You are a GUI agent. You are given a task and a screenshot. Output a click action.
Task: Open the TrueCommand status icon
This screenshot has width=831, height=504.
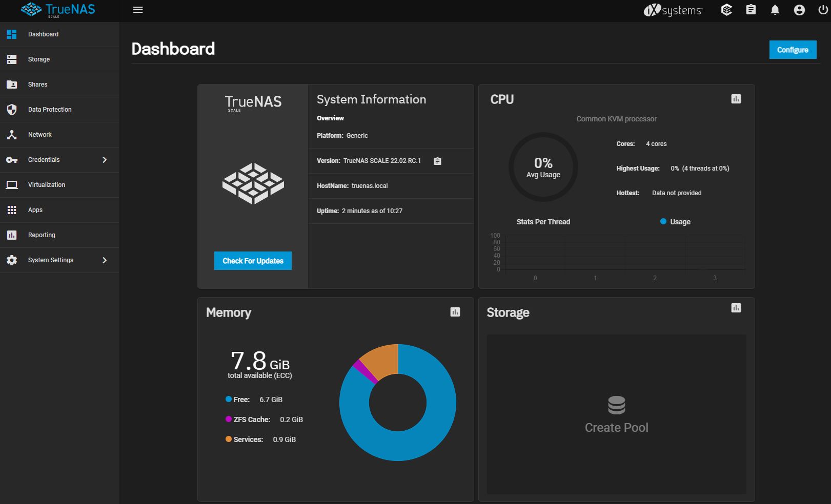click(x=726, y=10)
